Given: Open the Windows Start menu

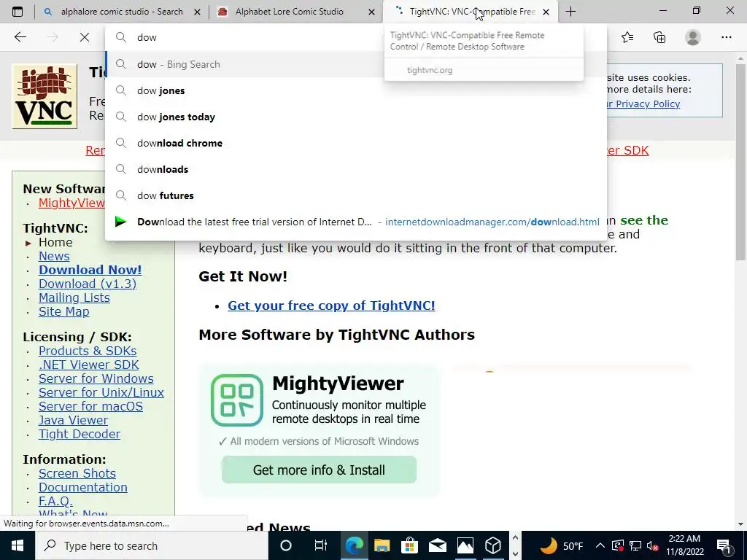Looking at the screenshot, I should pyautogui.click(x=18, y=545).
